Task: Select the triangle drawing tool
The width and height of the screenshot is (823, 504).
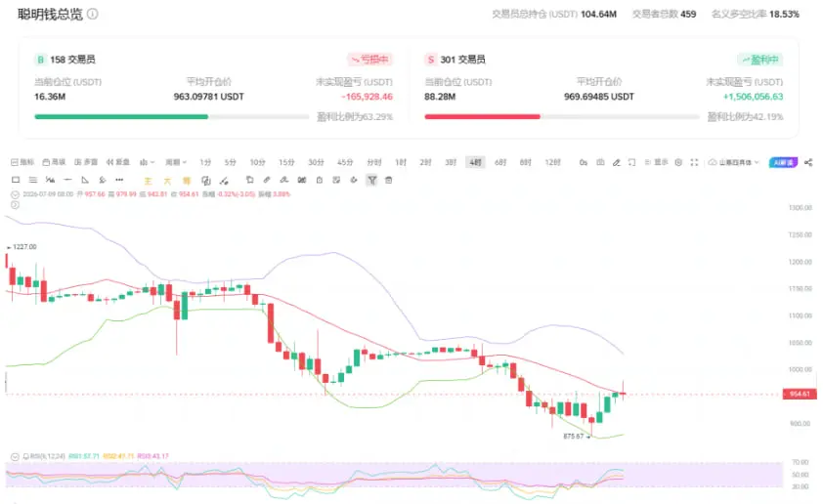Action: [x=85, y=180]
